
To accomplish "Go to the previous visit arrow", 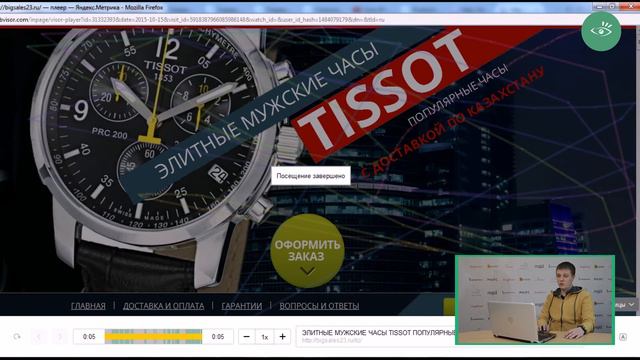I will 39,337.
